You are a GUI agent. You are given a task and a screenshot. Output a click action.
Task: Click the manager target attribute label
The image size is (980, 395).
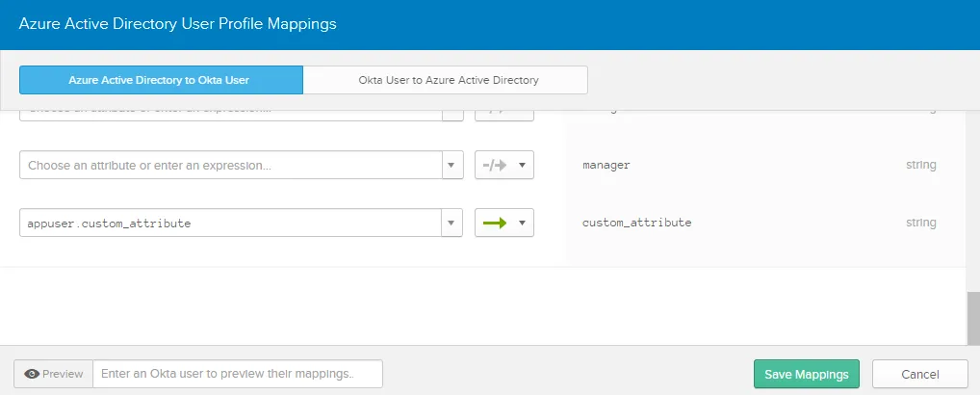coord(606,165)
